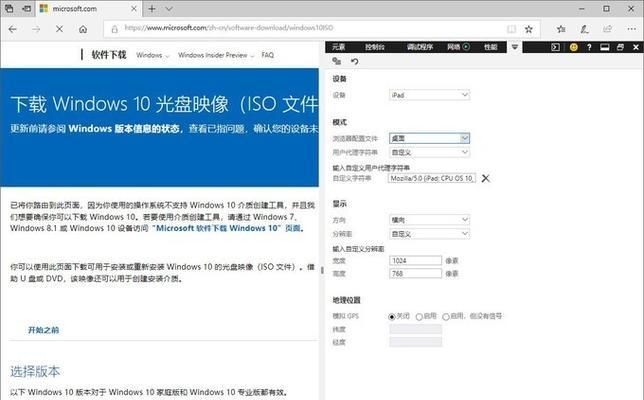Click the 宽度 field showing 1024
Screen dimensions: 644x400
(415, 260)
